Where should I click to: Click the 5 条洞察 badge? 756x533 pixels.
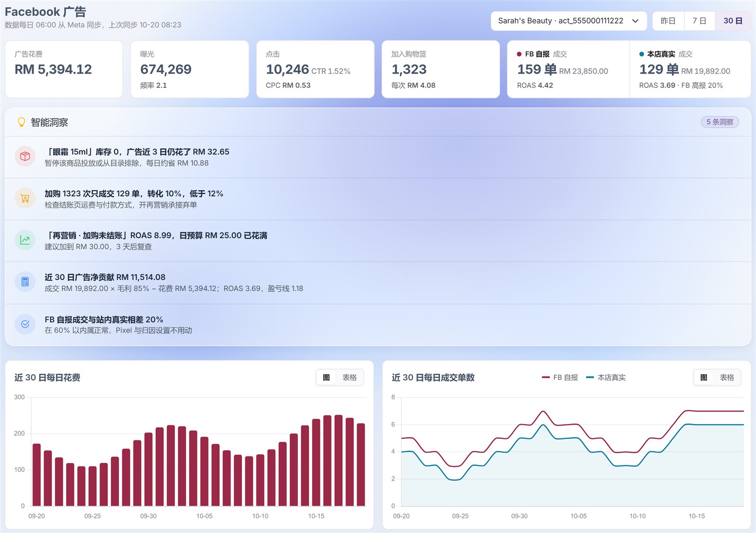click(720, 122)
